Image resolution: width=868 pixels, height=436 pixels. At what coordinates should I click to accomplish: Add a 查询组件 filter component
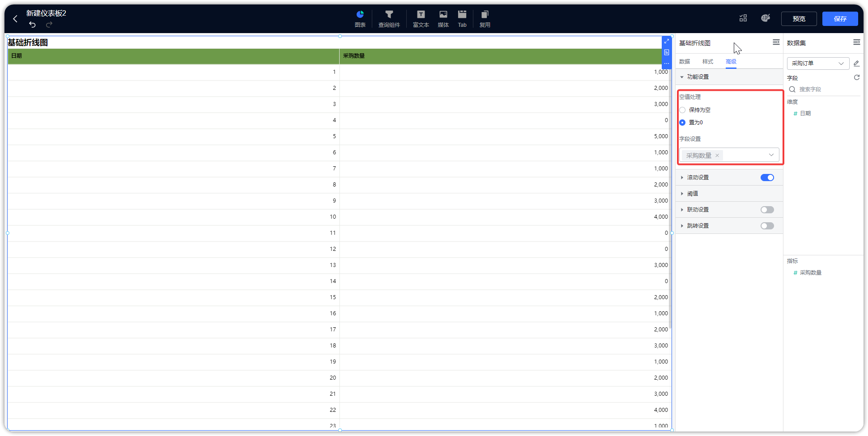coord(389,19)
